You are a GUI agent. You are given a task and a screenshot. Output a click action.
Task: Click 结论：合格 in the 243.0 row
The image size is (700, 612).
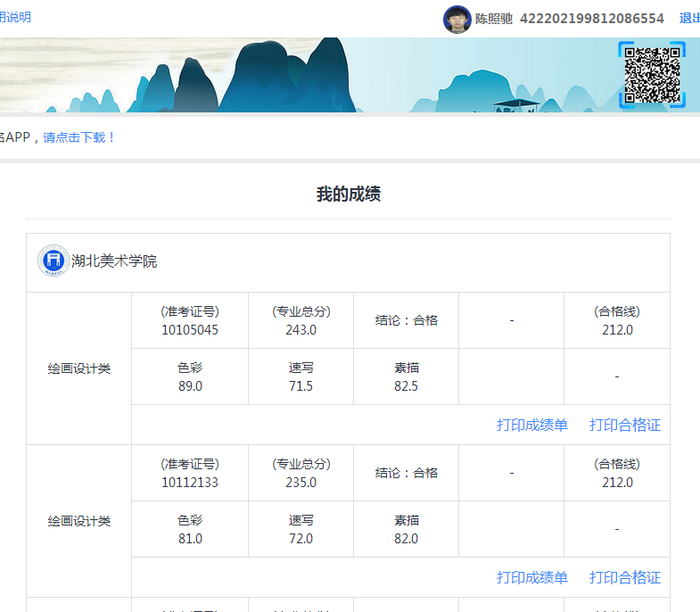(x=407, y=321)
